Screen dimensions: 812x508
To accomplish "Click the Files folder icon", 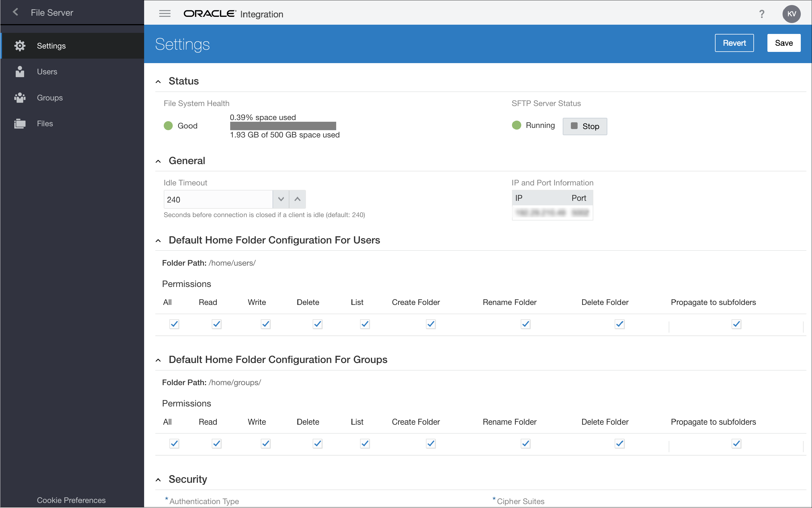I will (x=20, y=123).
